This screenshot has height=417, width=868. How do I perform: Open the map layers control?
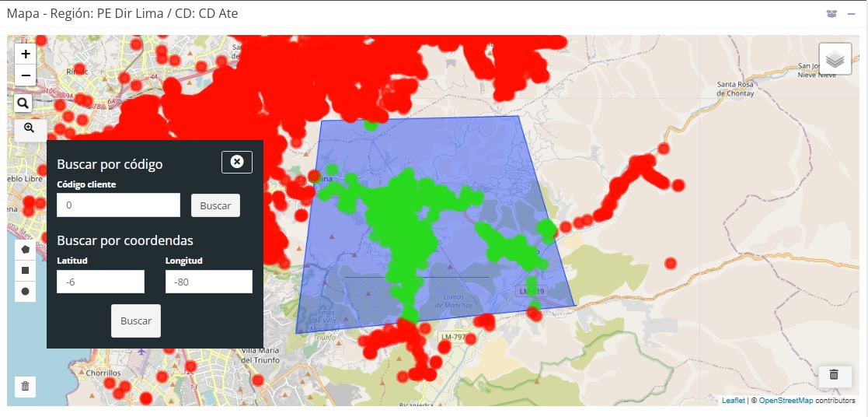point(835,59)
